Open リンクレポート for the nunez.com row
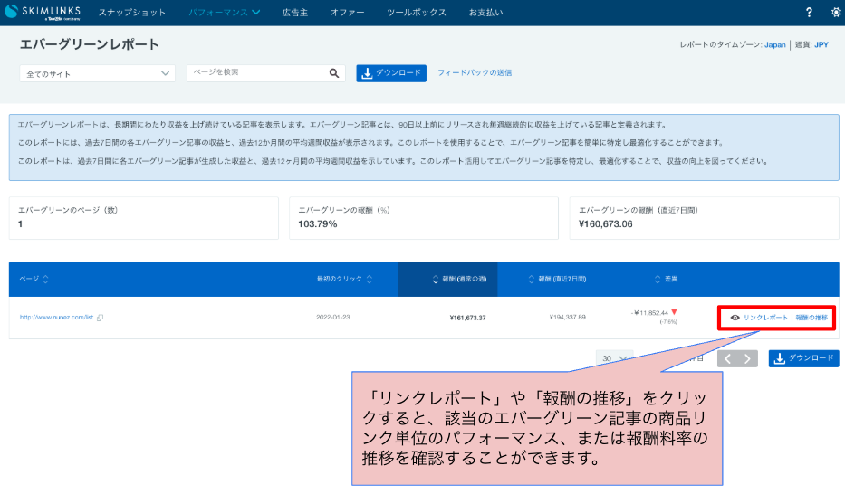 (x=759, y=318)
